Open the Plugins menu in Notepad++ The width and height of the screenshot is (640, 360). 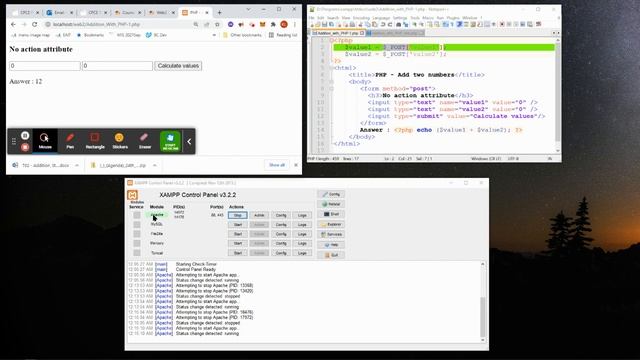(453, 18)
